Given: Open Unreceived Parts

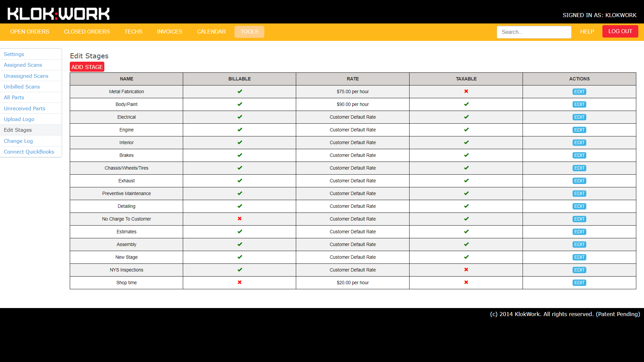Looking at the screenshot, I should pos(31,109).
